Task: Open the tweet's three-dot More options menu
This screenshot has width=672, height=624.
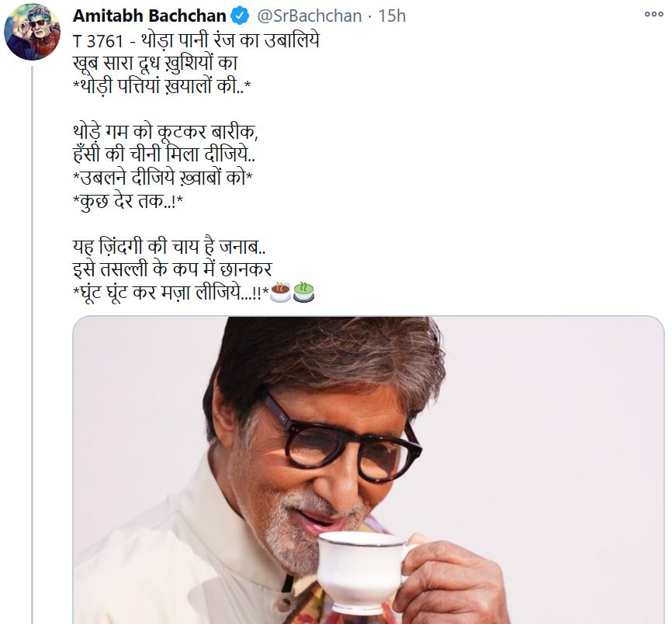Action: point(653,15)
